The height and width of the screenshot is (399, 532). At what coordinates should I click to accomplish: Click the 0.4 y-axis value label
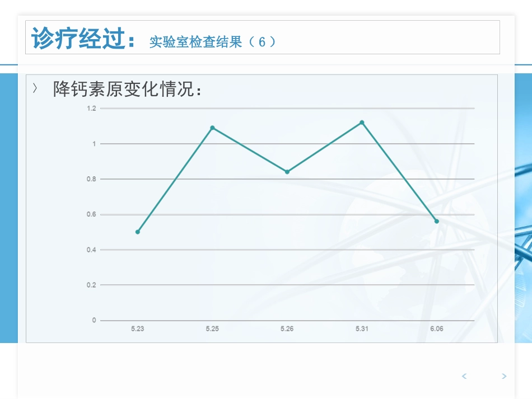(x=91, y=250)
